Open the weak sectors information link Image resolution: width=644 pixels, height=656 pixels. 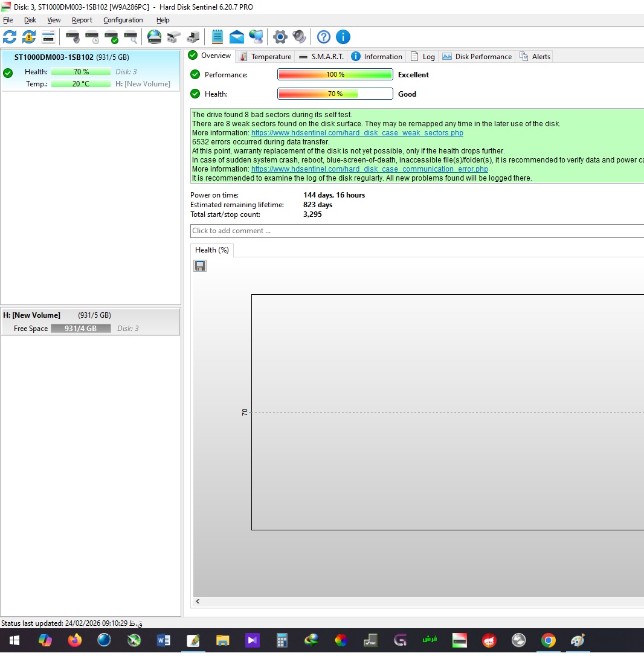tap(357, 133)
